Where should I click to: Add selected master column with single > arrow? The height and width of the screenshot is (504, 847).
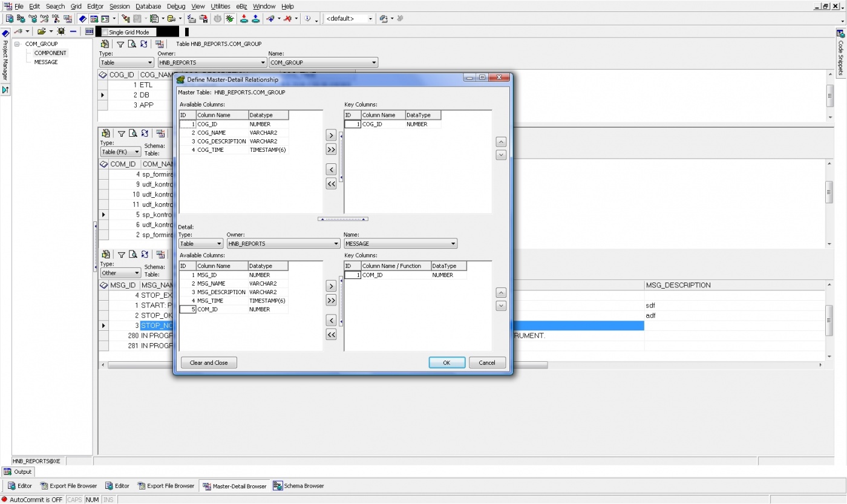331,135
